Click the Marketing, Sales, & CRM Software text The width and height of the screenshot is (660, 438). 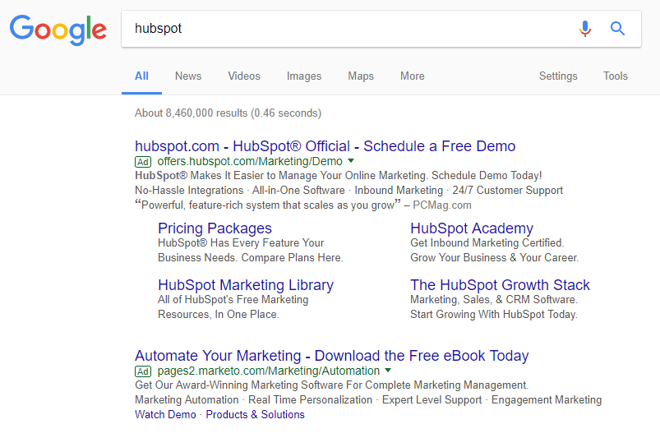coord(494,300)
